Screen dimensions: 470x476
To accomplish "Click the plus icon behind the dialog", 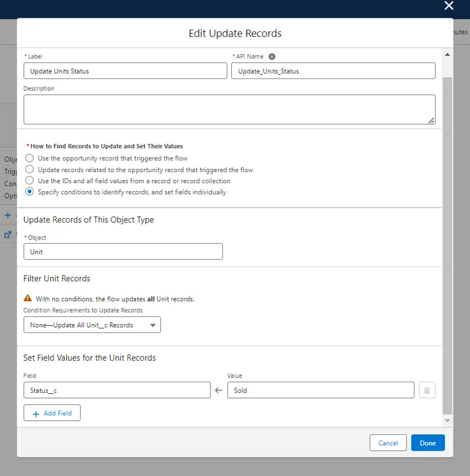I will (8, 215).
